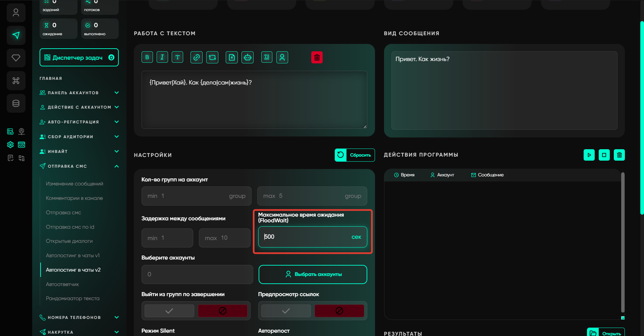This screenshot has width=644, height=336.
Task: Open the database icon in left sidebar
Action: [x=16, y=103]
